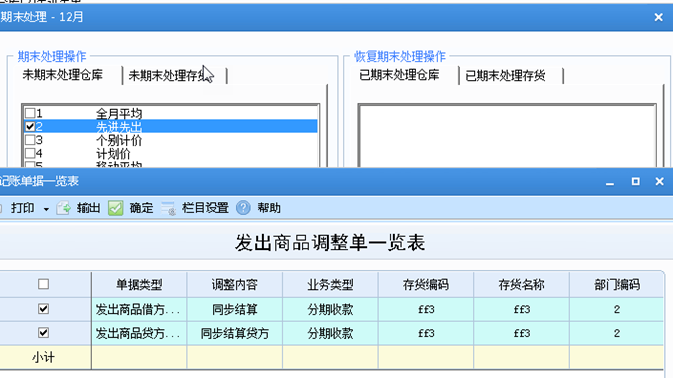Click the 发出商品贷方 document type cell
Screen dimensions: 673x378
click(x=139, y=333)
